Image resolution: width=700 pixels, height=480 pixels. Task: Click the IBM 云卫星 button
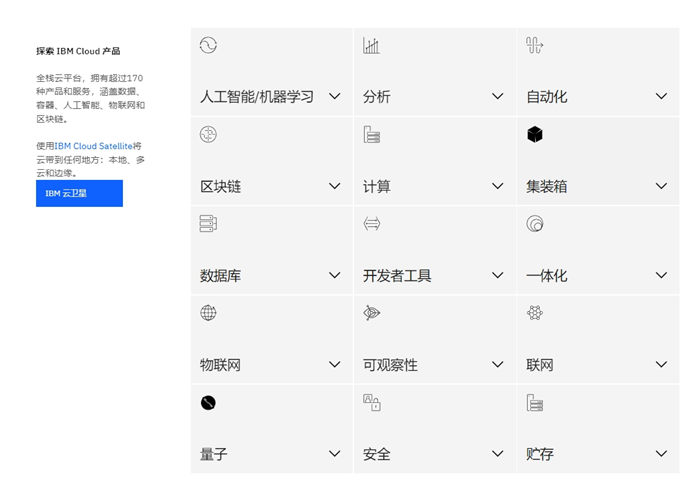79,193
